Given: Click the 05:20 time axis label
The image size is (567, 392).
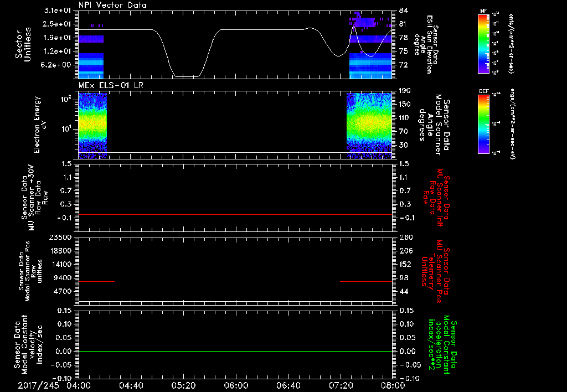Looking at the screenshot, I should (x=183, y=385).
